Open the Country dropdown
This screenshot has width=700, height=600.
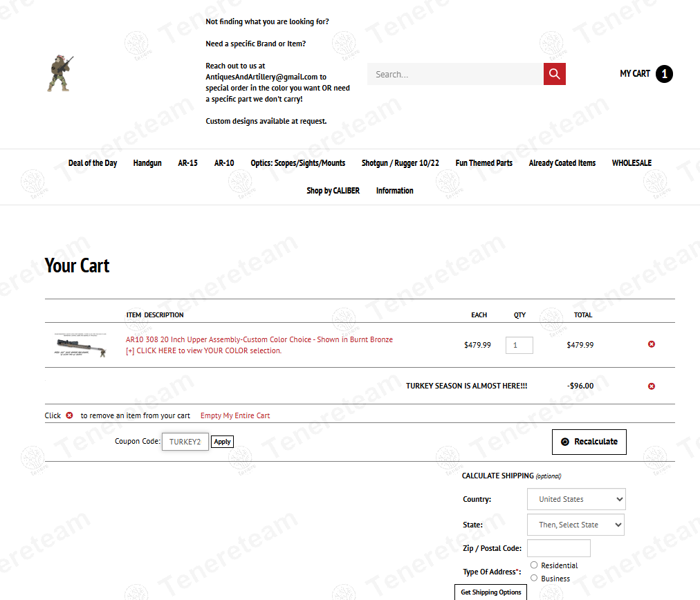(x=576, y=499)
